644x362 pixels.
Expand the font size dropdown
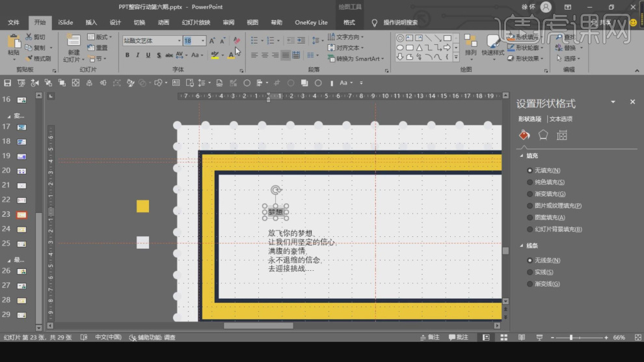click(x=203, y=40)
